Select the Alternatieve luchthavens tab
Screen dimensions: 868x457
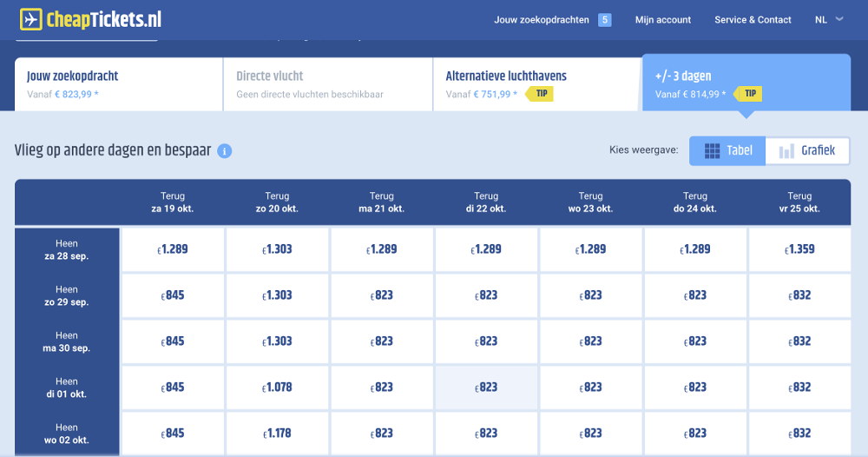pyautogui.click(x=536, y=84)
